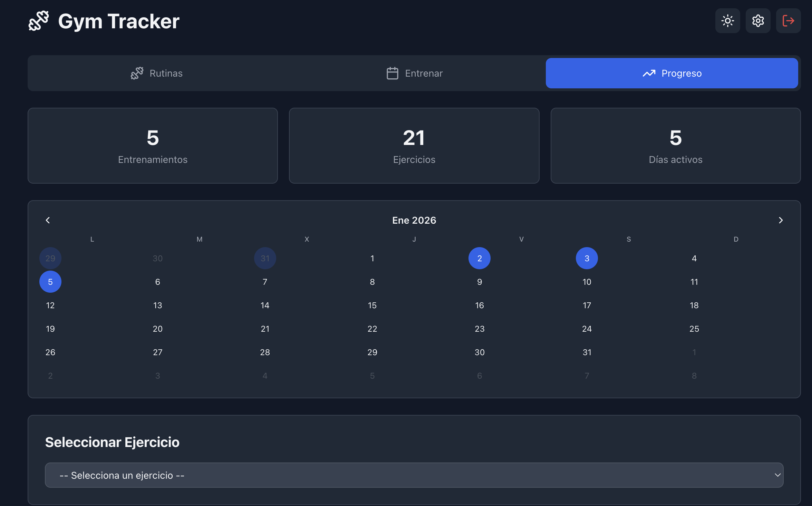
Task: Click the left chevron to view December 2025
Action: (x=48, y=220)
